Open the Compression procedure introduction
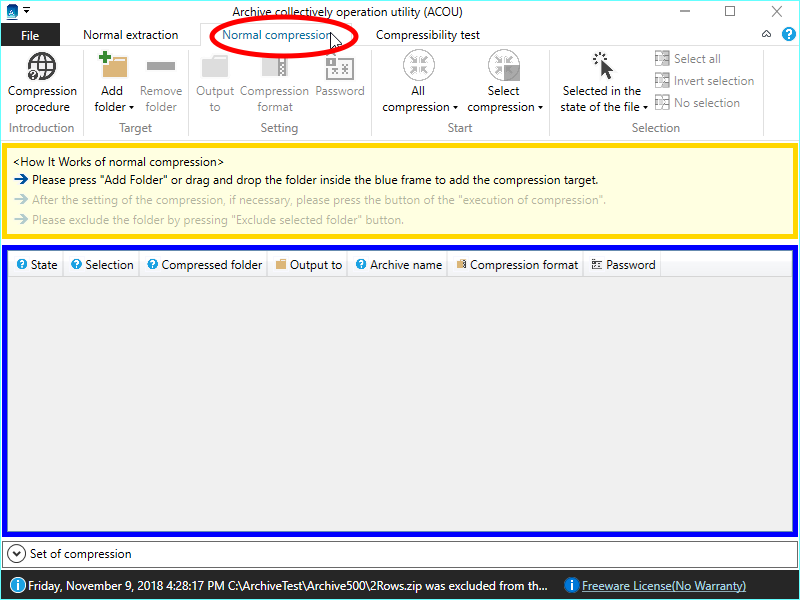This screenshot has height=600, width=800. click(x=42, y=68)
